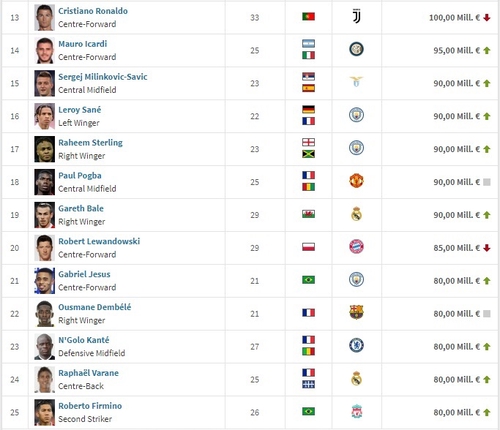Open Cristiano Ronaldo's player profile link
500x430 pixels.
(x=93, y=11)
